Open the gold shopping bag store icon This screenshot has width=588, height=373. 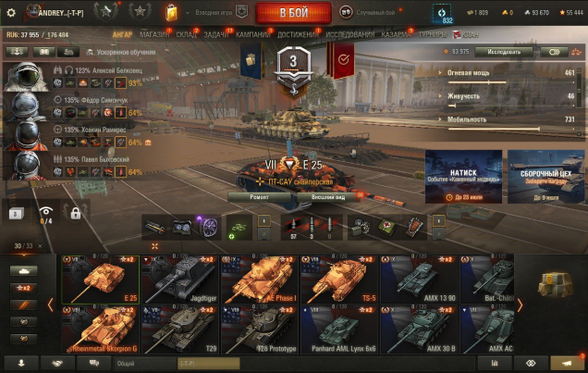(x=171, y=12)
